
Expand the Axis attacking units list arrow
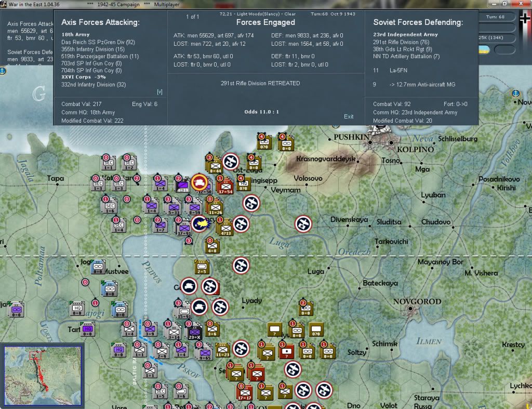click(159, 92)
